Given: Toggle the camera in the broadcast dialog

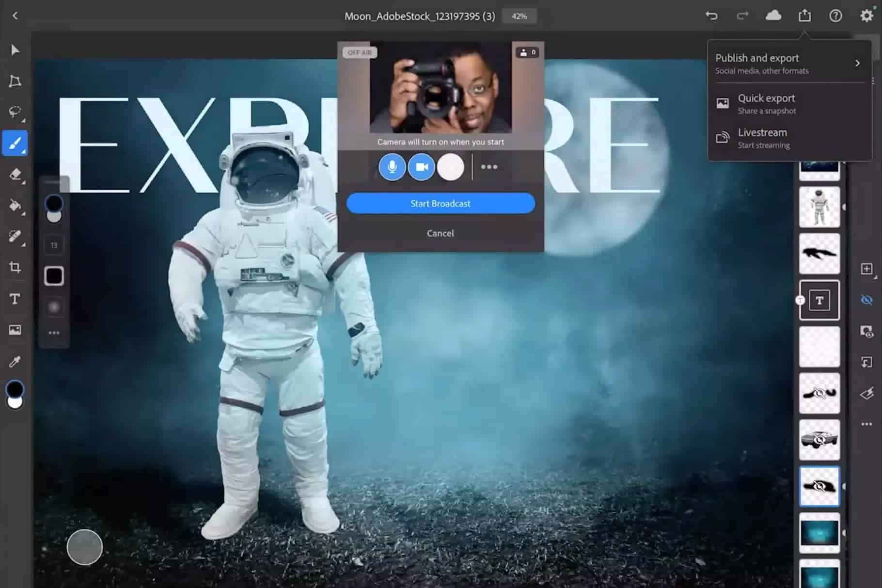Looking at the screenshot, I should 421,167.
